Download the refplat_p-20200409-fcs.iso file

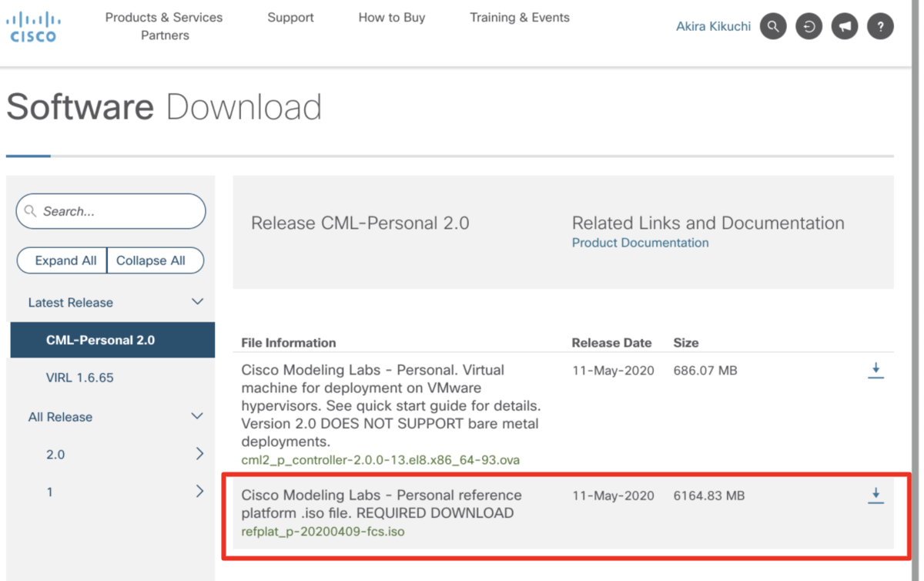(x=875, y=495)
